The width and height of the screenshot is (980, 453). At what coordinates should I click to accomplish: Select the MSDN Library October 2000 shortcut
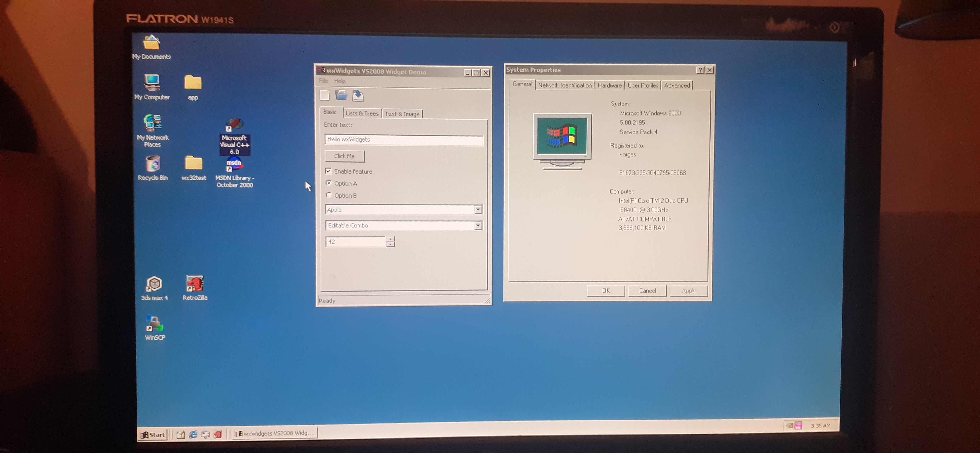click(x=234, y=173)
